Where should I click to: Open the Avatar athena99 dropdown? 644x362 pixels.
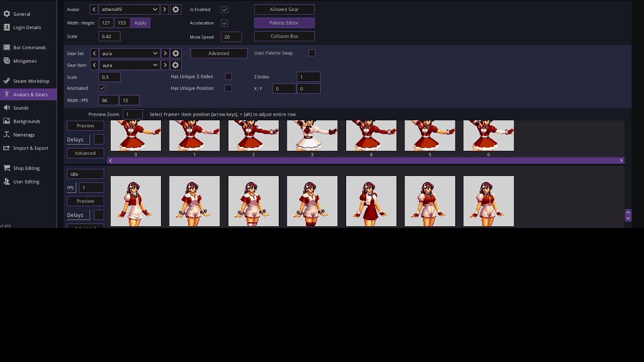point(129,9)
